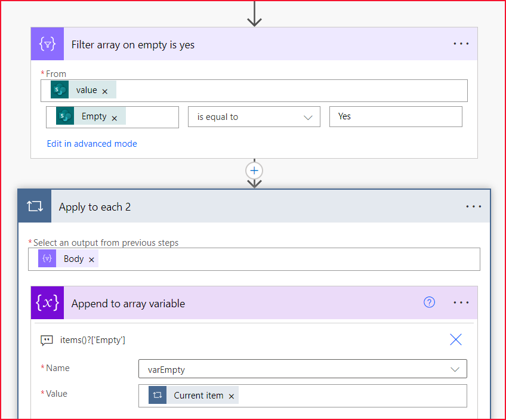Screen dimensions: 506x420
Task: Open help for Append to array variable
Action: [429, 302]
